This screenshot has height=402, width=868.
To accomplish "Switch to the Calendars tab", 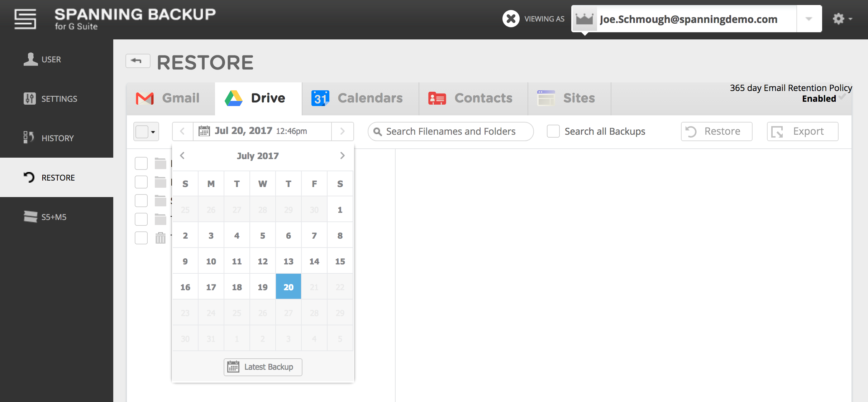I will 361,99.
